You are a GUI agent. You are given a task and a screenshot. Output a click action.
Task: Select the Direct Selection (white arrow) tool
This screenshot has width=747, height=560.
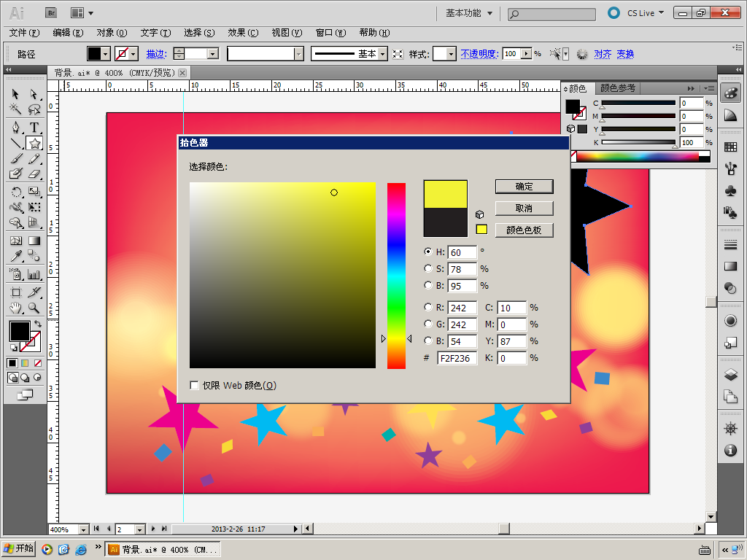pyautogui.click(x=34, y=94)
